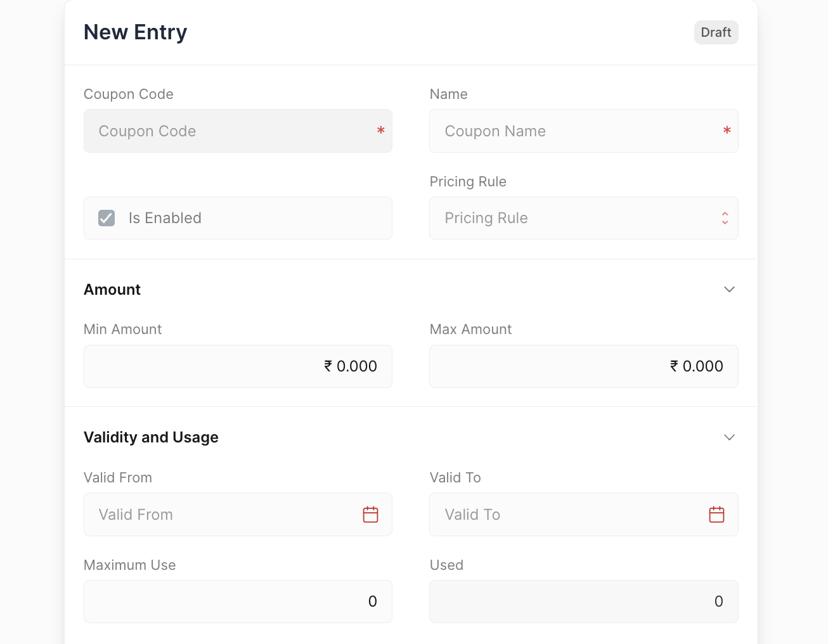
Task: Select the Maximum Use field
Action: click(238, 602)
